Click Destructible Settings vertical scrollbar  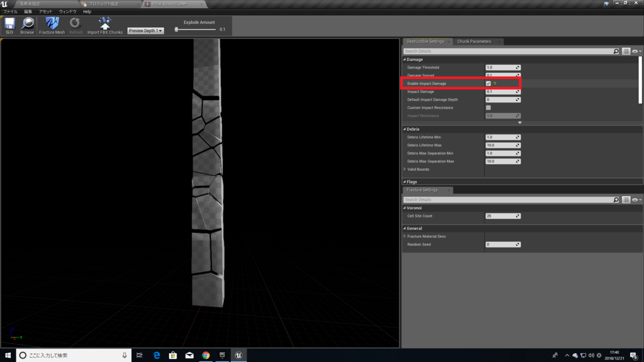tap(640, 80)
